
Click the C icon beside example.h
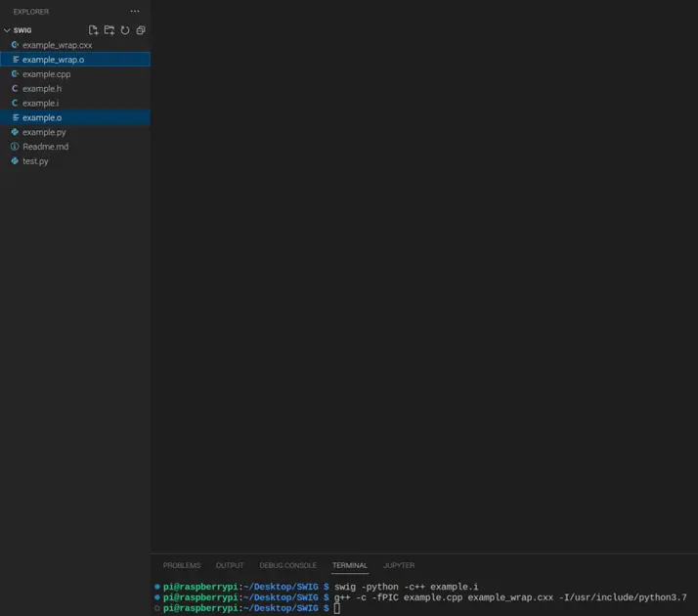pyautogui.click(x=15, y=89)
